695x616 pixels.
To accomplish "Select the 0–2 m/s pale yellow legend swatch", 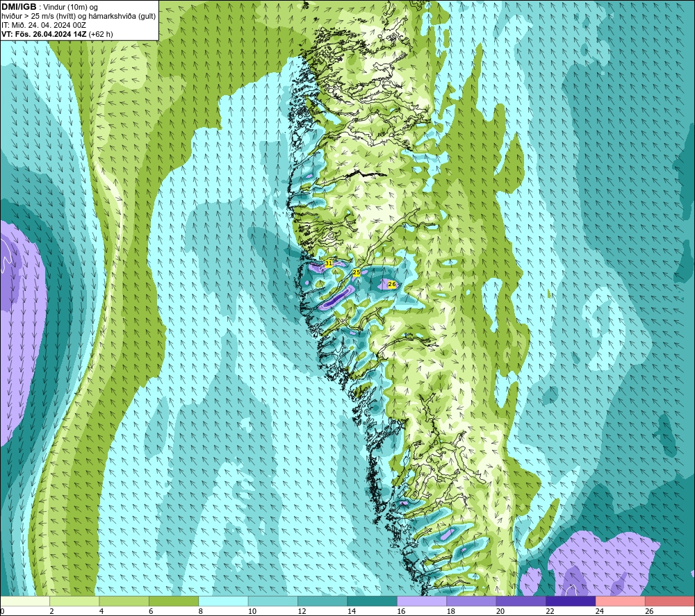I will (25, 601).
